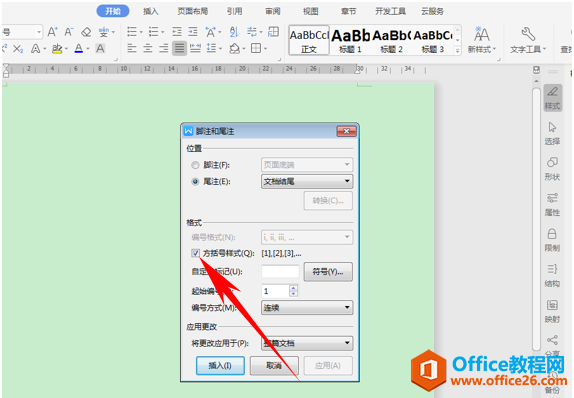574x398 pixels.
Task: Open line spacing options
Action: 212,48
